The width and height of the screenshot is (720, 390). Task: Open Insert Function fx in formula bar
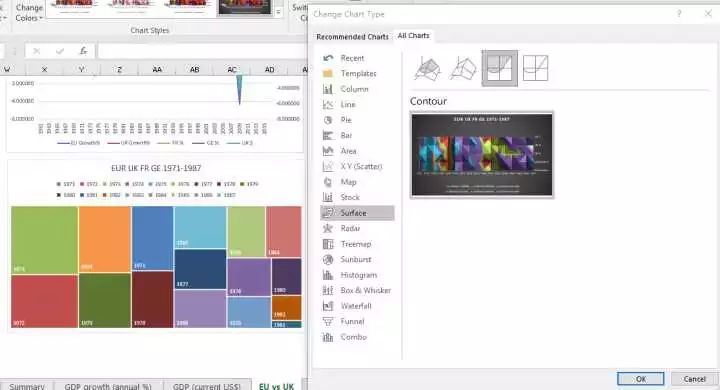pos(83,51)
